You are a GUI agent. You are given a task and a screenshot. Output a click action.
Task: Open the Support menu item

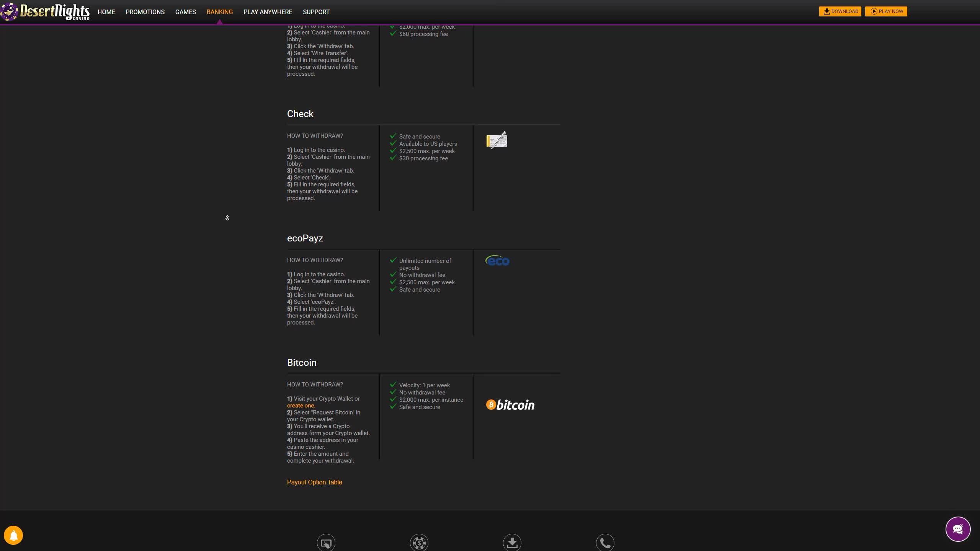tap(316, 12)
